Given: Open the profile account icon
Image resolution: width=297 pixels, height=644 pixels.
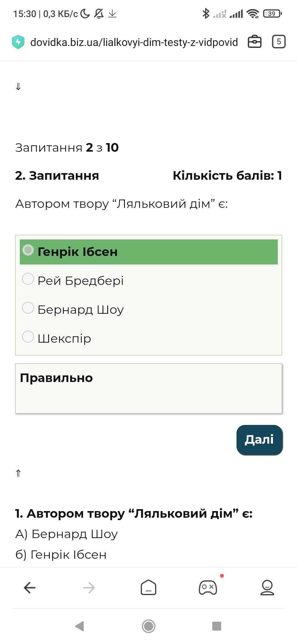Looking at the screenshot, I should (x=267, y=587).
